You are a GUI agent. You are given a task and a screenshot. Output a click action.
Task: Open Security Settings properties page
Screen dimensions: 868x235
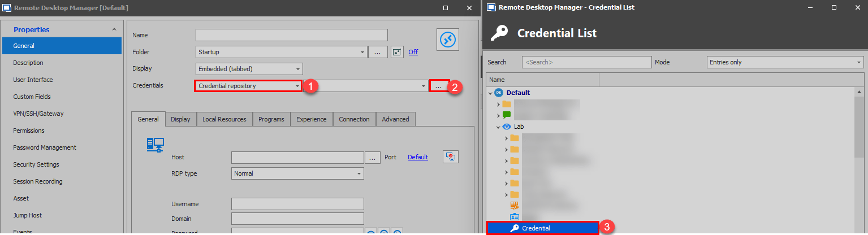62,164
